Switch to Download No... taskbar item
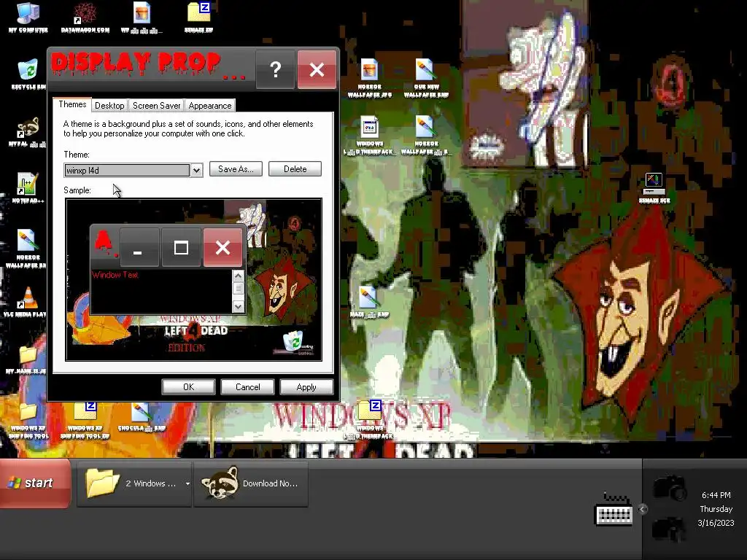This screenshot has height=560, width=747. [x=251, y=483]
